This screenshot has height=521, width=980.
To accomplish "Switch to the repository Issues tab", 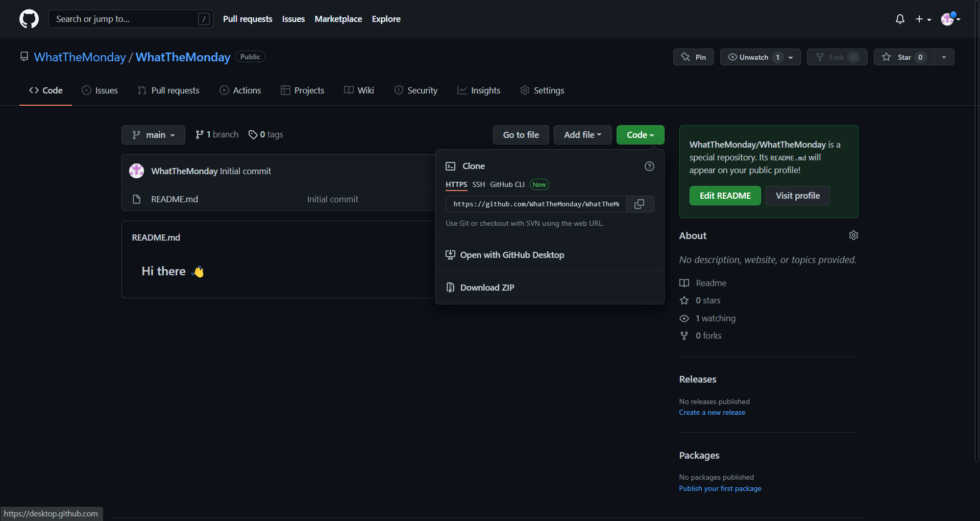I will (100, 90).
